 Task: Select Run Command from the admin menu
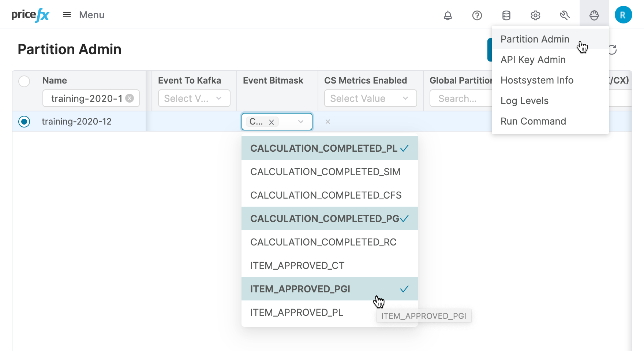click(x=533, y=121)
